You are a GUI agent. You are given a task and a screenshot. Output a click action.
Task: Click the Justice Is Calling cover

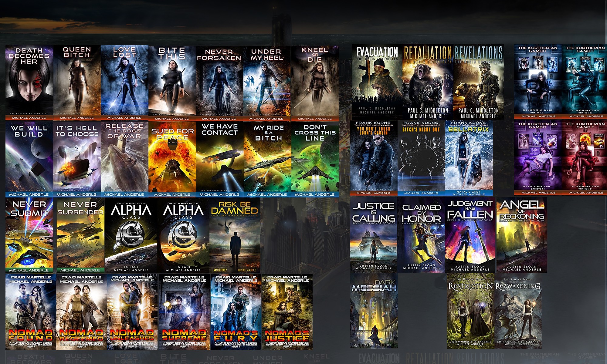(x=373, y=235)
